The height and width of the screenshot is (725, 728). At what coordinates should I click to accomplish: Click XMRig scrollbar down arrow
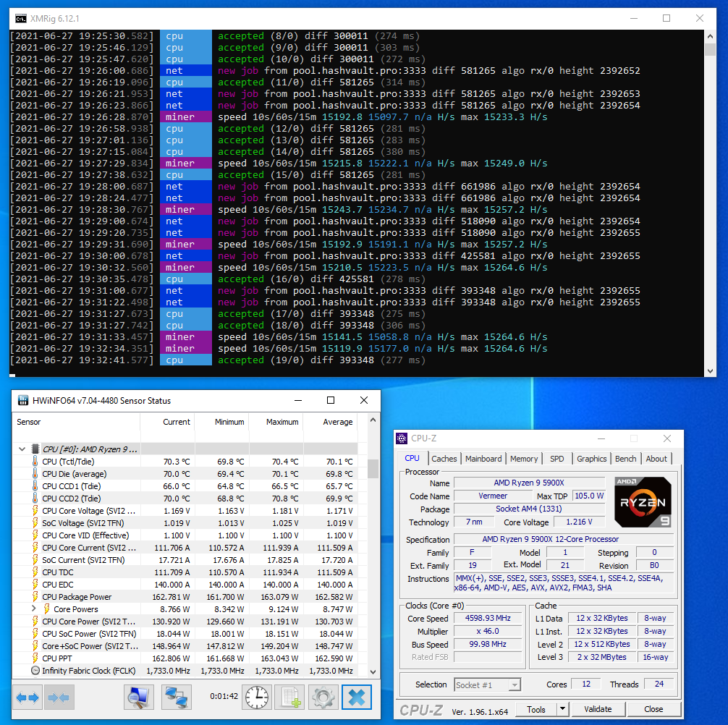[x=710, y=371]
